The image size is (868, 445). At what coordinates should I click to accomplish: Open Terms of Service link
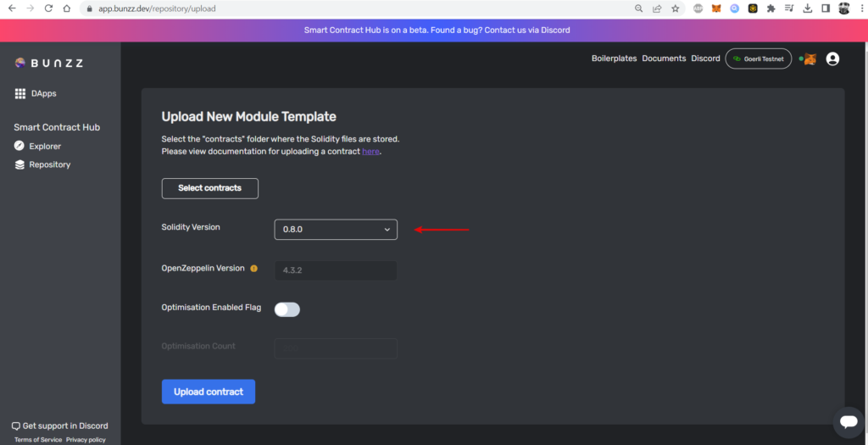pyautogui.click(x=38, y=439)
